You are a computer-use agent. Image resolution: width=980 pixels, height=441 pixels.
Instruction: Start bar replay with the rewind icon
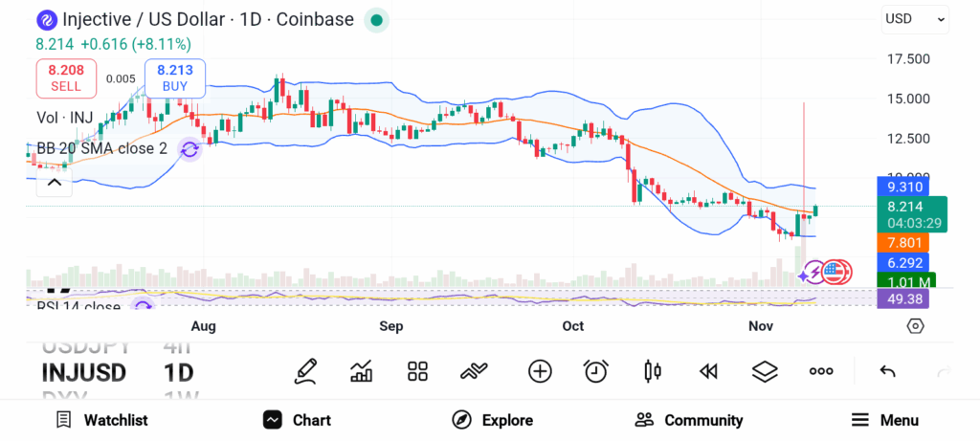708,371
